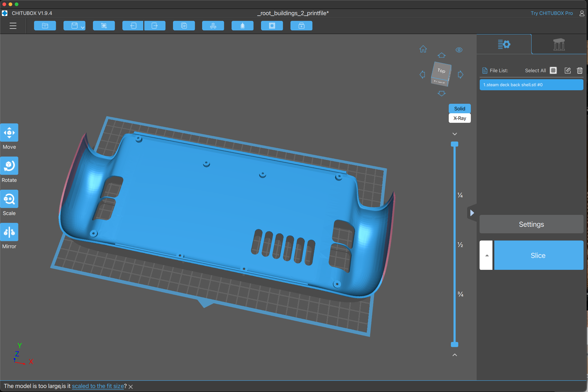588x392 pixels.
Task: Open the save dropdown arrow
Action: (83, 27)
